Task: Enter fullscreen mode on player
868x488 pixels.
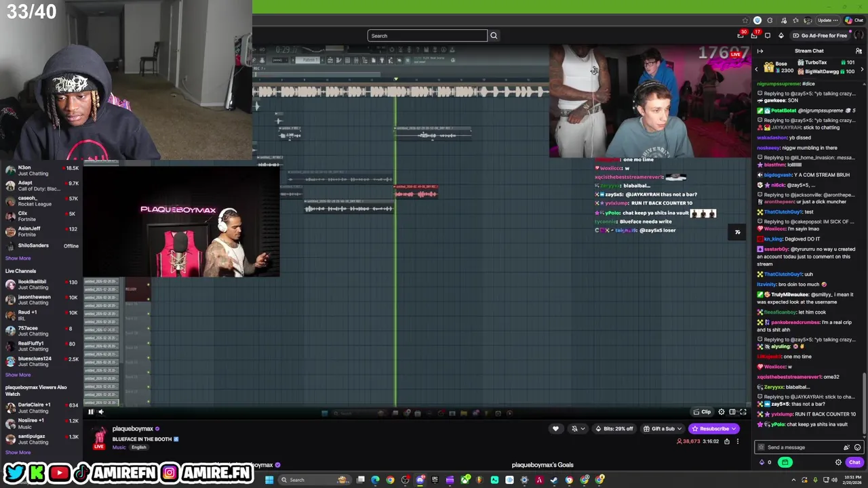Action: 743,411
